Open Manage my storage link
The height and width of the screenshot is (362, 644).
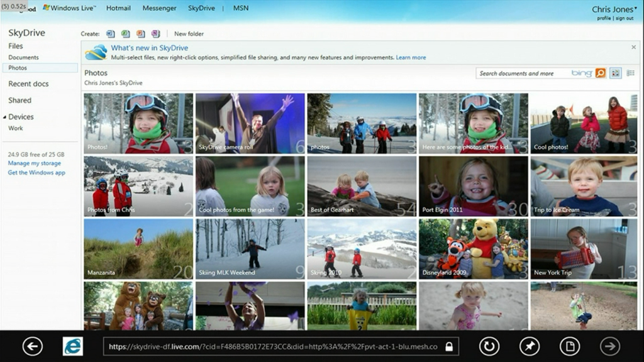coord(35,163)
